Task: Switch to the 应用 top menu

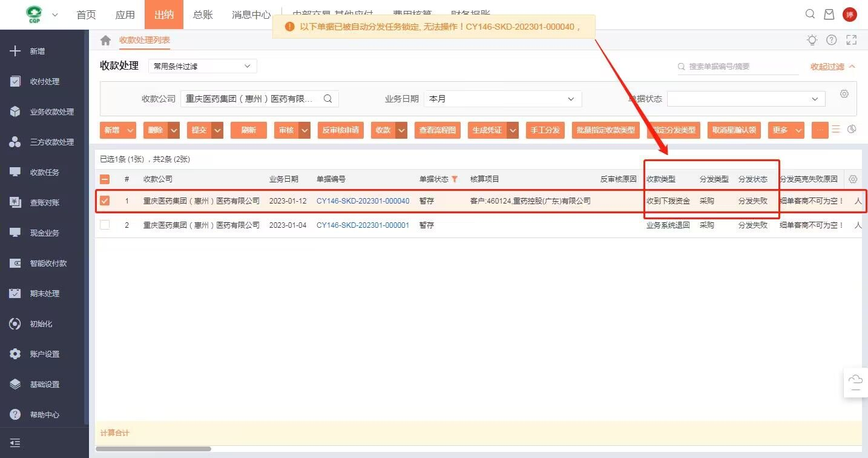Action: click(125, 15)
